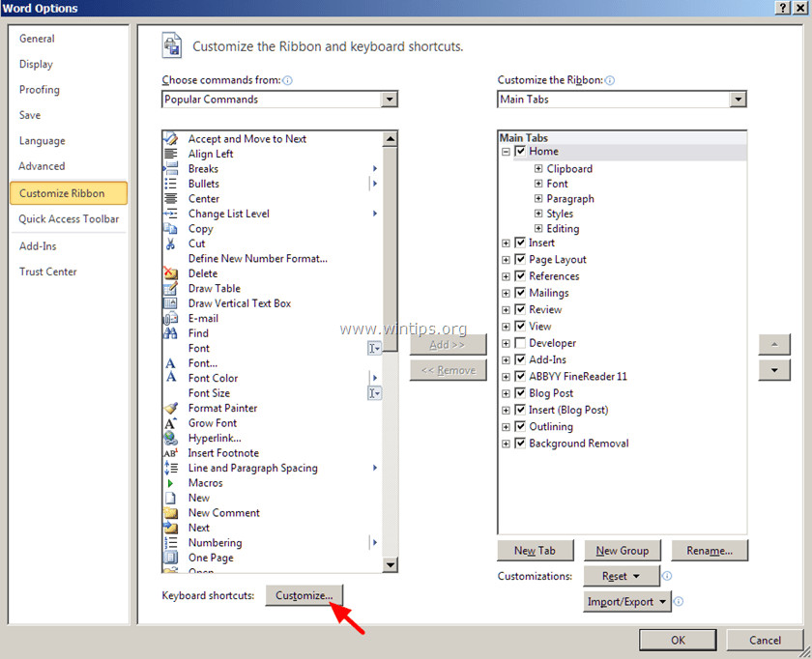Switch to the Quick Access Toolbar section
This screenshot has width=812, height=659.
click(x=69, y=219)
